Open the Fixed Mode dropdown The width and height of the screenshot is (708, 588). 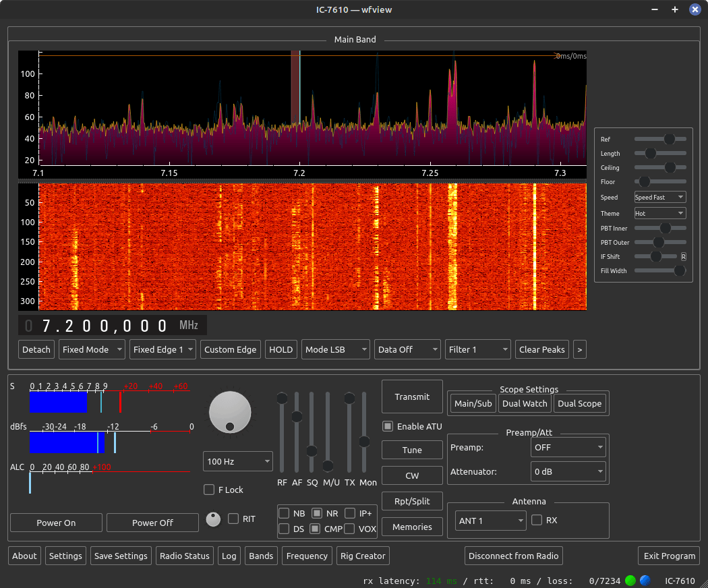click(x=92, y=349)
